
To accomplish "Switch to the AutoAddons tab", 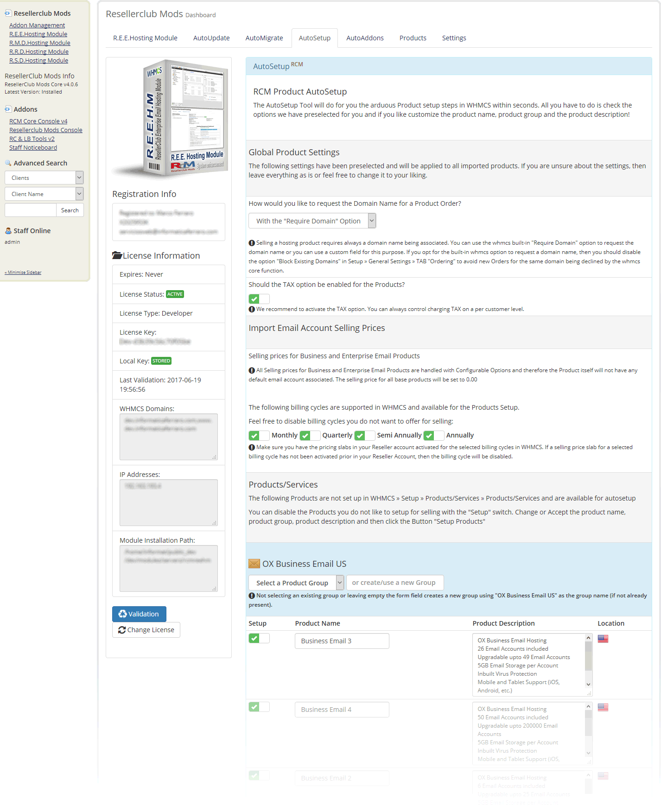I will coord(365,38).
